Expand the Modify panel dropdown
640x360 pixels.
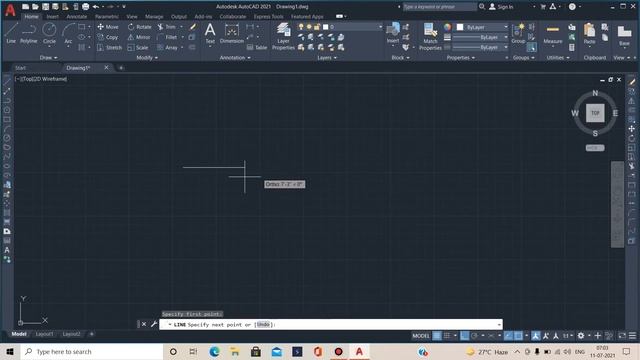click(147, 58)
